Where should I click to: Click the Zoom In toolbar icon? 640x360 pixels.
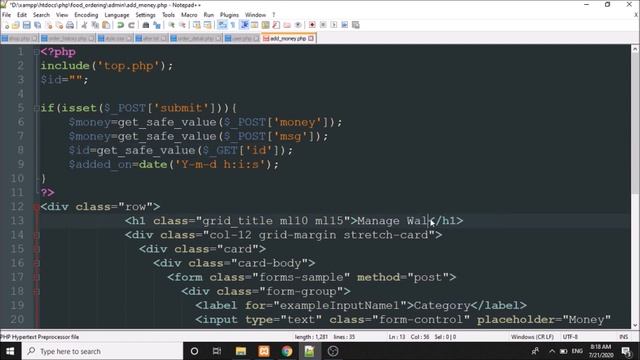coord(171,25)
